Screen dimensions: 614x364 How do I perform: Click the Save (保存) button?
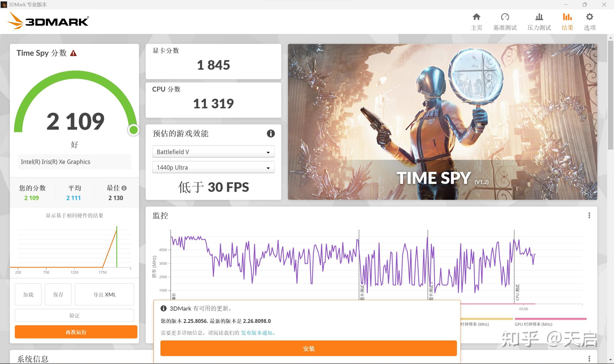coord(58,294)
